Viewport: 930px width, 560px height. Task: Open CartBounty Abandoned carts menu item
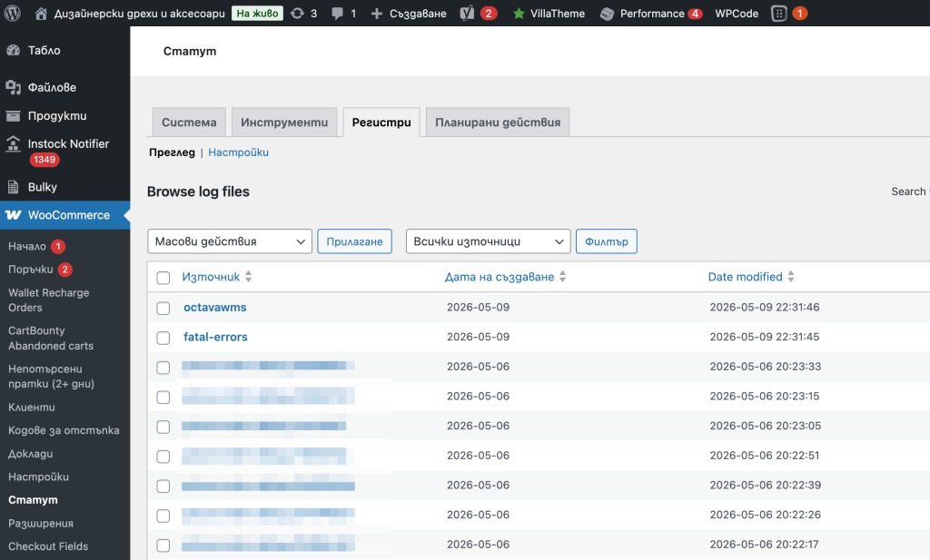pyautogui.click(x=51, y=338)
